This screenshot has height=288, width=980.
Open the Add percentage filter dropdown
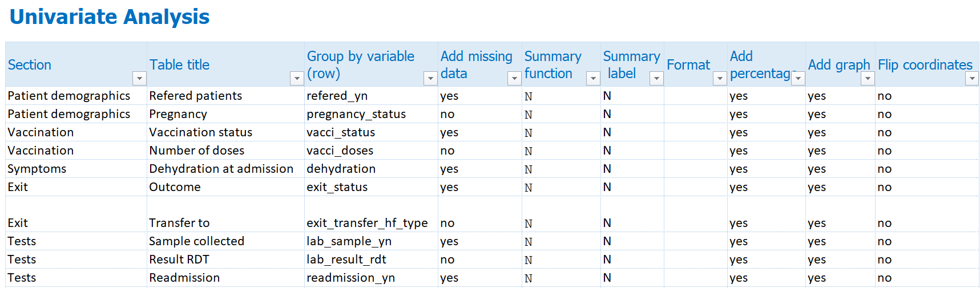pyautogui.click(x=798, y=78)
